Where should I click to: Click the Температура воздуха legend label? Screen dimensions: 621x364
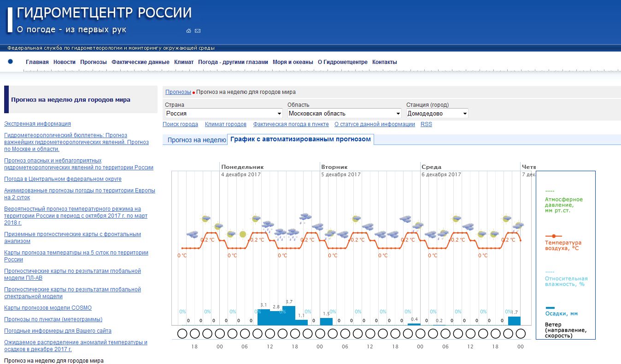coord(563,245)
